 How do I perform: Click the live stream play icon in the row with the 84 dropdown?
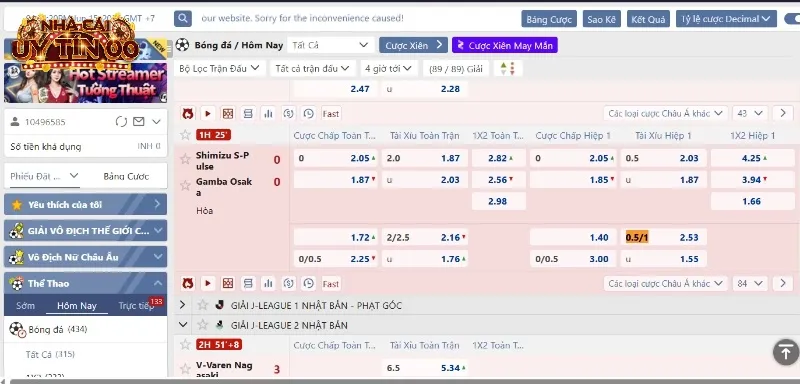coord(208,284)
